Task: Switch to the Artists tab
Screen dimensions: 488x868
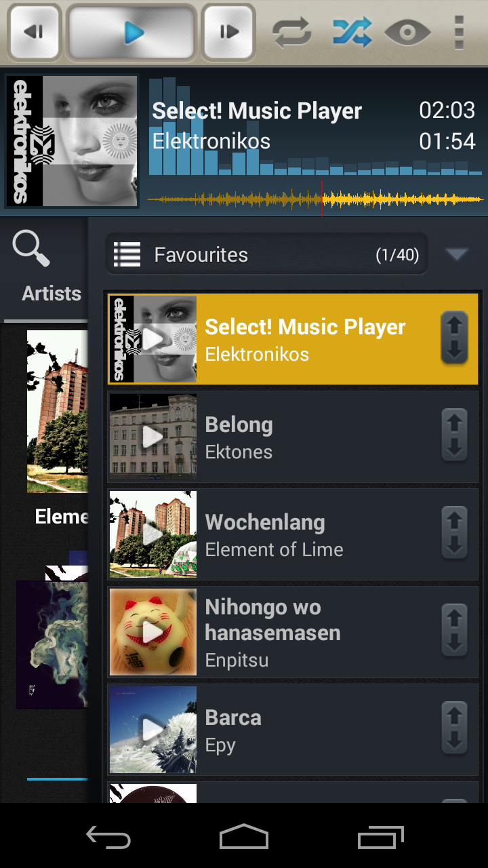Action: (51, 294)
